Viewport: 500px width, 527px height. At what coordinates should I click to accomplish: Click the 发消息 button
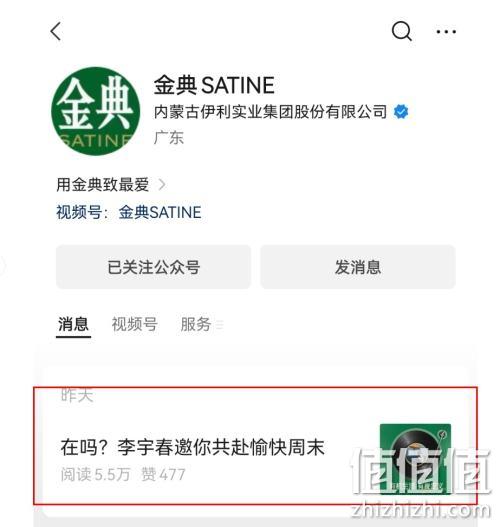click(358, 267)
